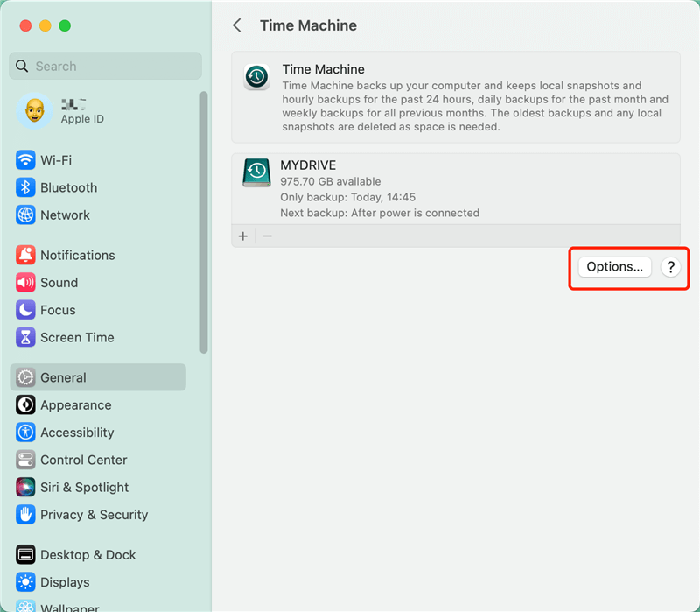Open Notifications bell icon
Image resolution: width=700 pixels, height=612 pixels.
pyautogui.click(x=25, y=256)
